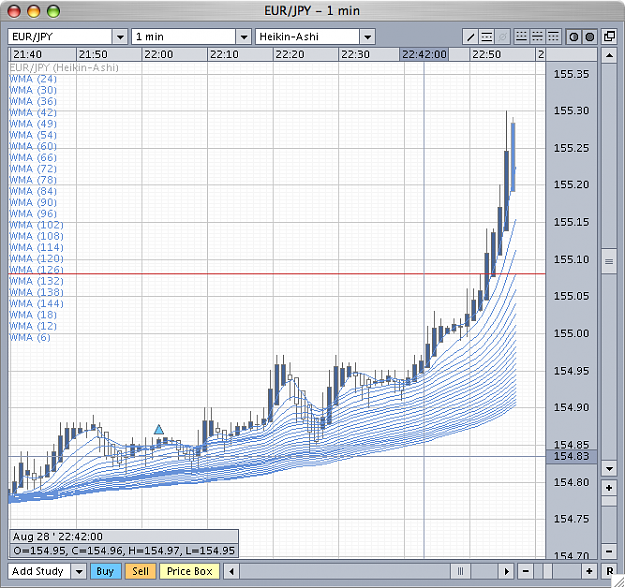
Task: Toggle the half-filled circle display mode
Action: pos(574,37)
